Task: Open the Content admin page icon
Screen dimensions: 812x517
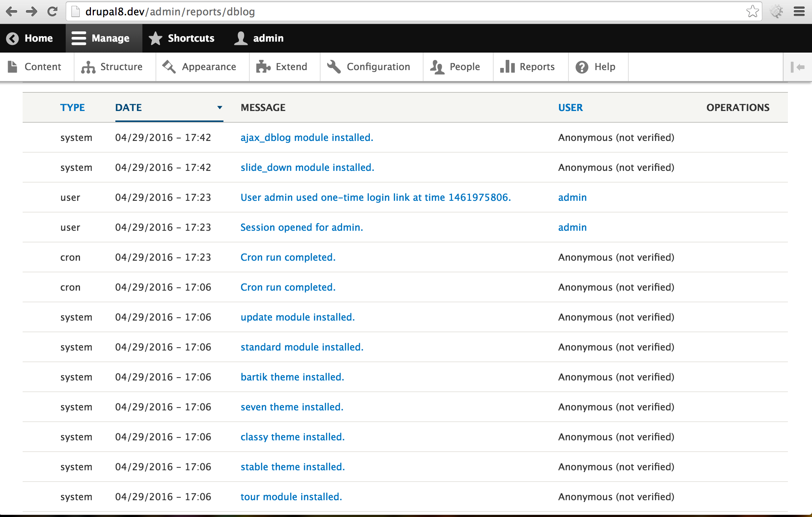Action: (12, 66)
